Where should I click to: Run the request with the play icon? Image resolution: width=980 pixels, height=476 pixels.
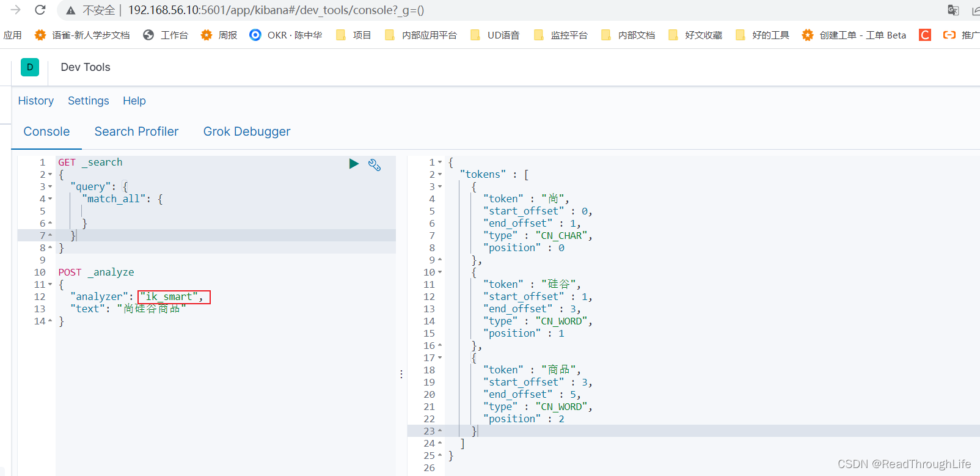point(354,163)
